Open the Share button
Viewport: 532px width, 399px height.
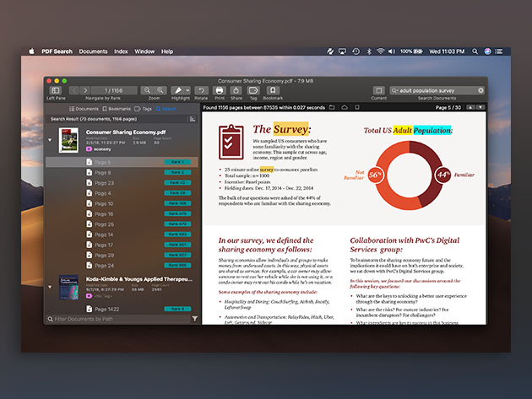[236, 90]
